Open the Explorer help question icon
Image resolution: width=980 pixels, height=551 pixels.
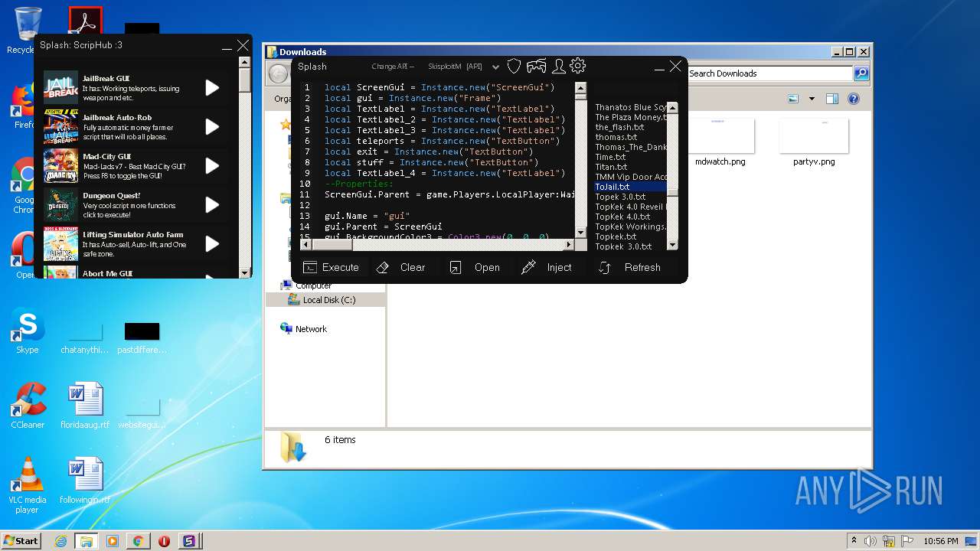(x=854, y=99)
